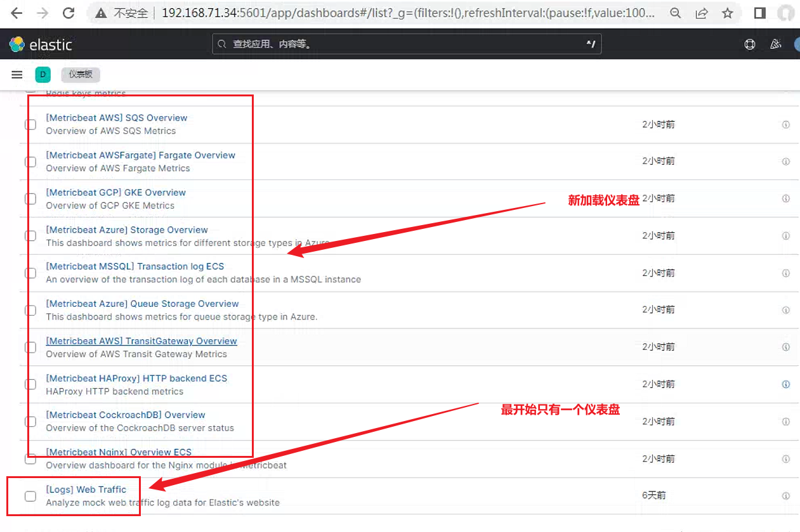
Task: Tick the HAProxy HTTP backend ECS checkbox
Action: point(30,384)
